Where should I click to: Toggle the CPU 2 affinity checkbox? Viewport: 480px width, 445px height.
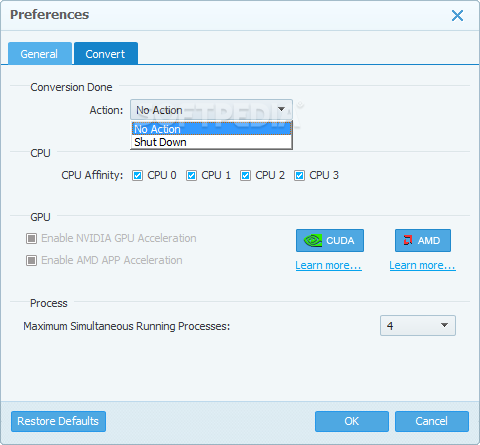[x=245, y=175]
